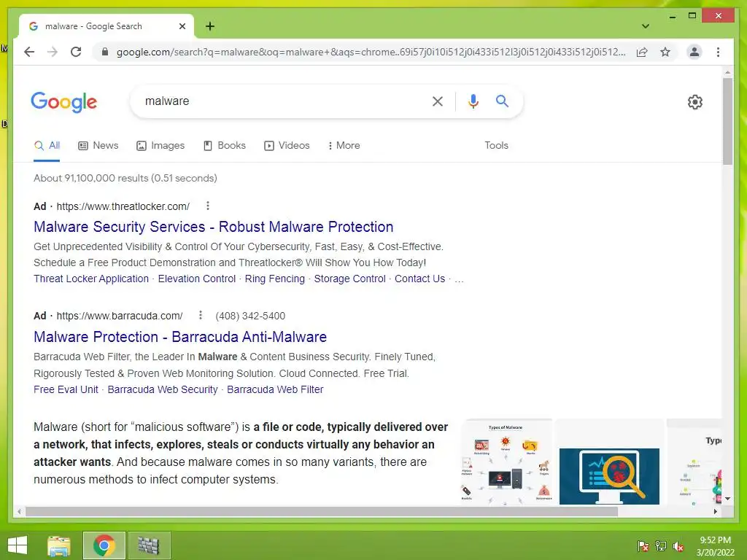Open Malware Security Services ad headline

click(x=214, y=227)
